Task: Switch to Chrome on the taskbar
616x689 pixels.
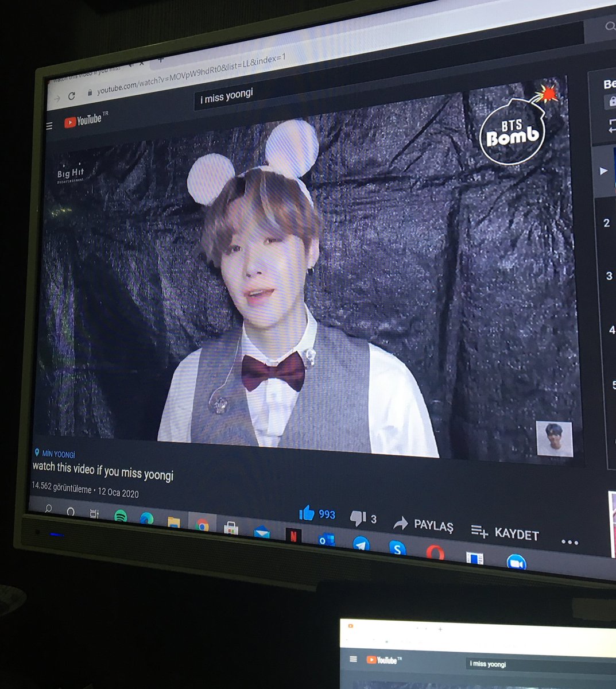Action: tap(202, 524)
